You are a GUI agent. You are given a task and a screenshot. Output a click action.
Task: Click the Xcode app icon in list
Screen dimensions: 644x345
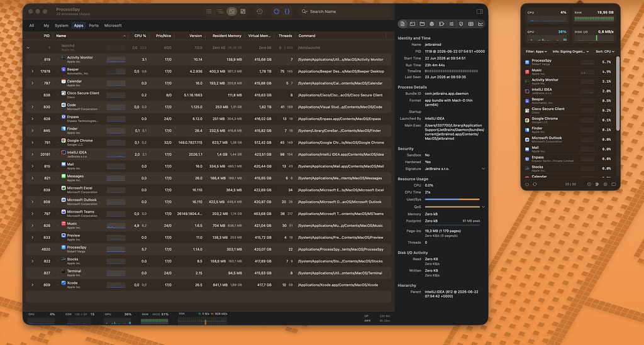[x=64, y=283]
